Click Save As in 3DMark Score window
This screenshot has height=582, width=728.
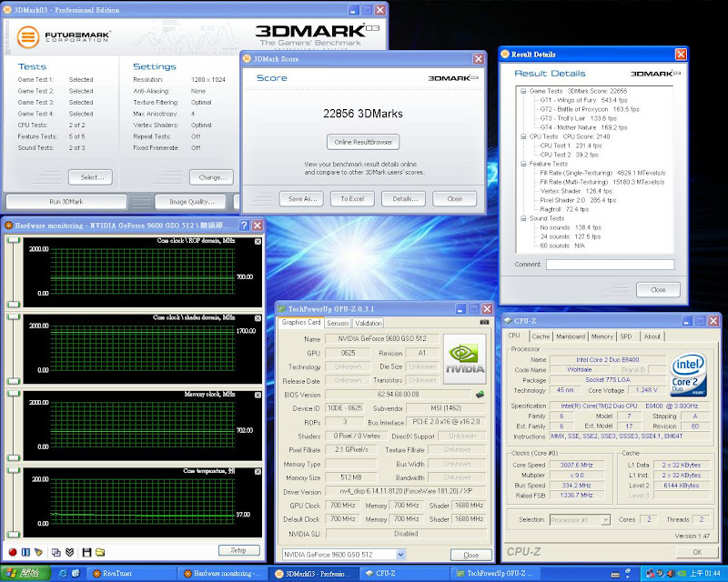point(302,198)
